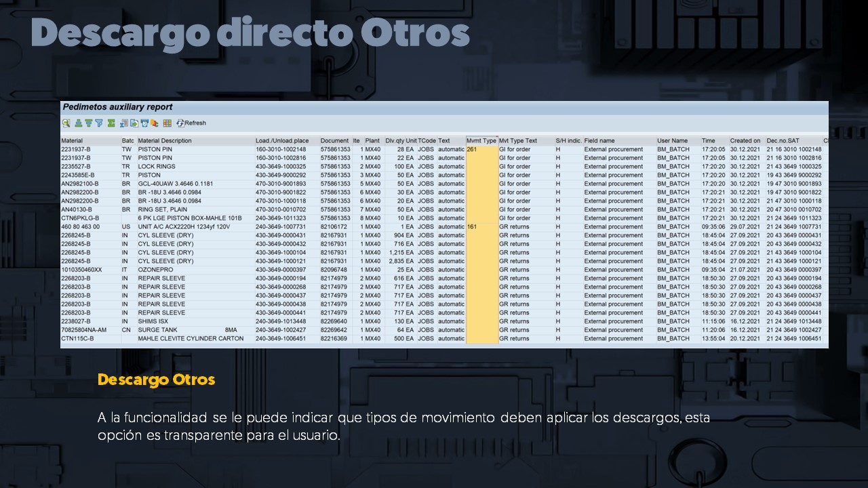Select the Mvmt Type column header
868x488 pixels.
coord(481,141)
